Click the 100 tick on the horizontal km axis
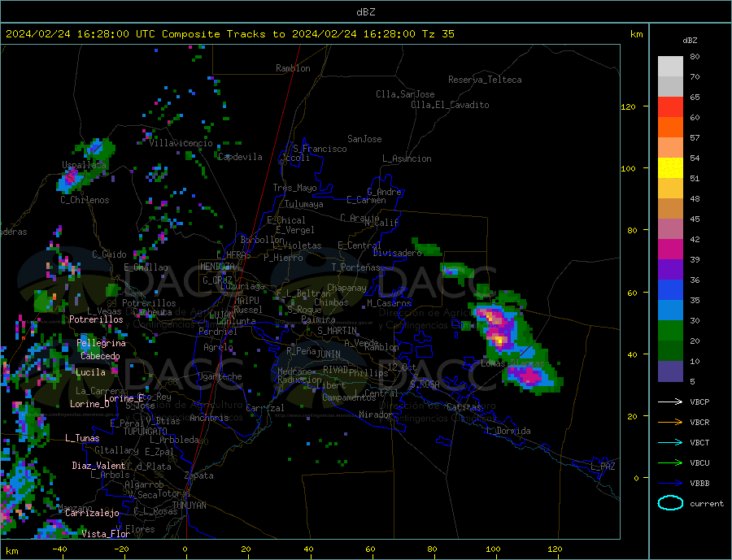This screenshot has width=732, height=560. pyautogui.click(x=494, y=549)
